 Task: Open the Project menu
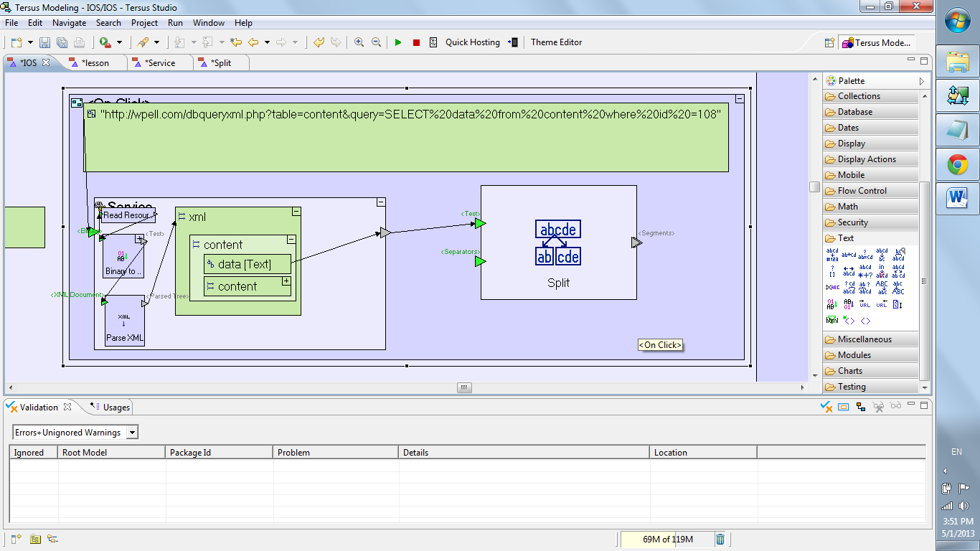(144, 23)
